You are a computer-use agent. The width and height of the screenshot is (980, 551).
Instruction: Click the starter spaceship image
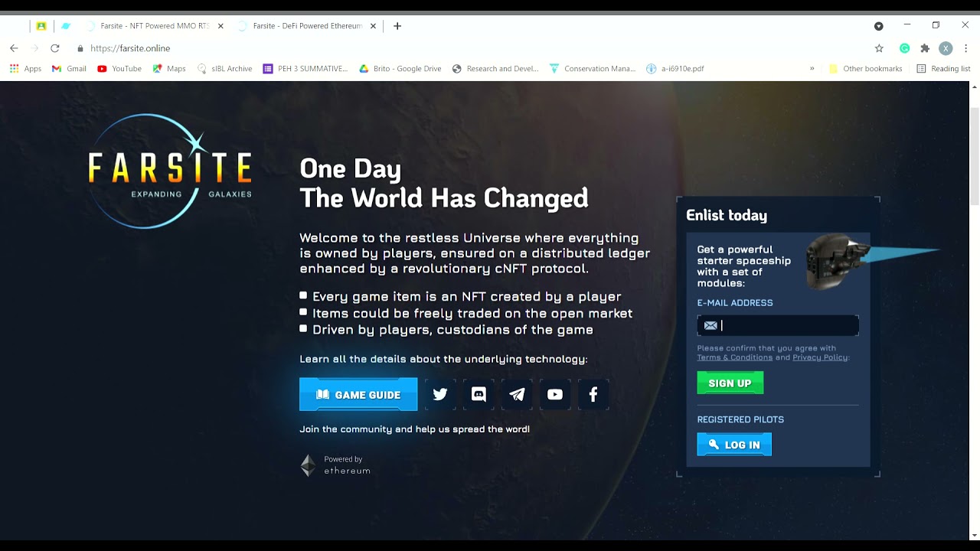click(836, 260)
